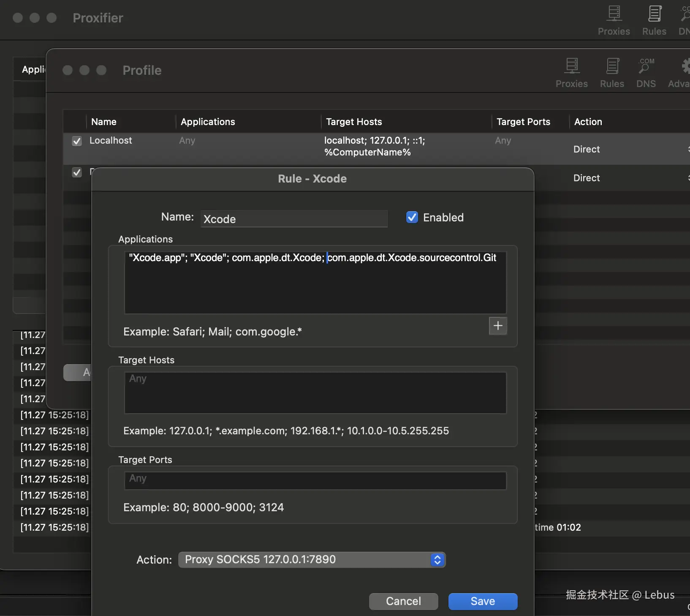The image size is (690, 616).
Task: Click the "Example: Safari; Mail; com.google.*" hint
Action: click(x=212, y=332)
